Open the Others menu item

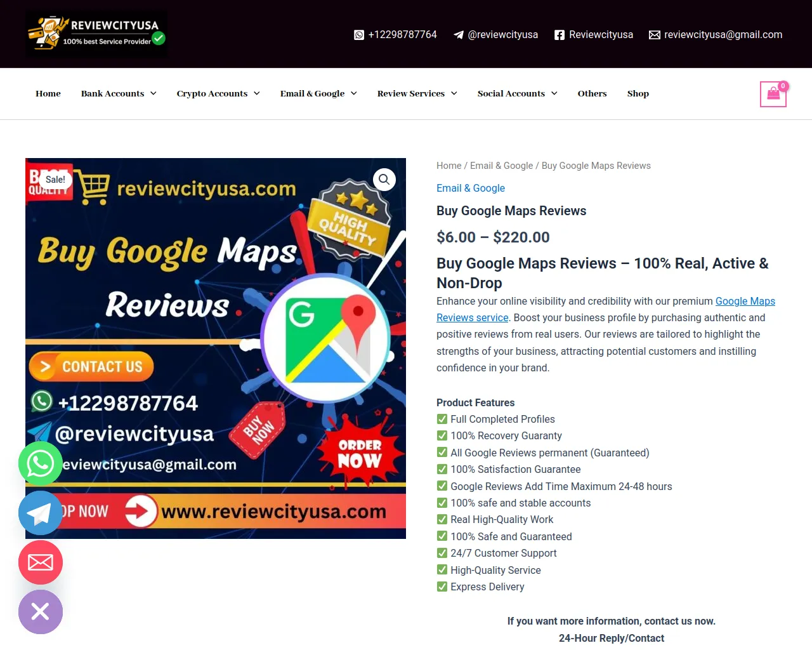coord(593,93)
